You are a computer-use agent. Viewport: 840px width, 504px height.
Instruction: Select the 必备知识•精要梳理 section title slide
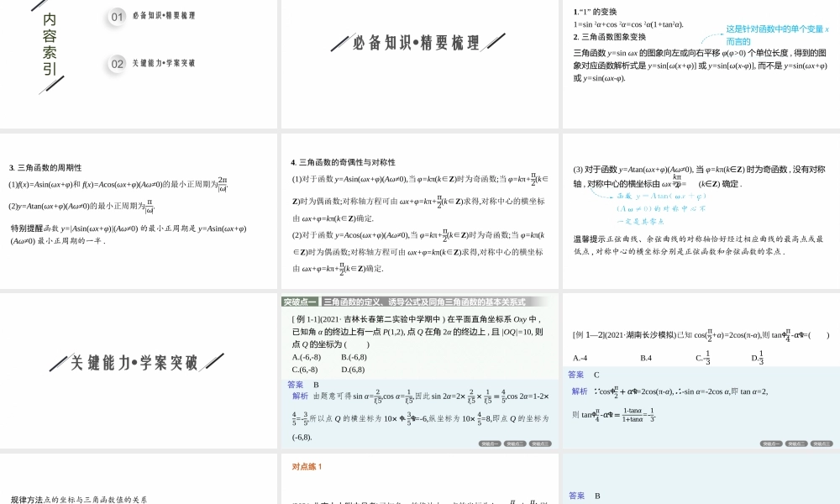pyautogui.click(x=418, y=63)
